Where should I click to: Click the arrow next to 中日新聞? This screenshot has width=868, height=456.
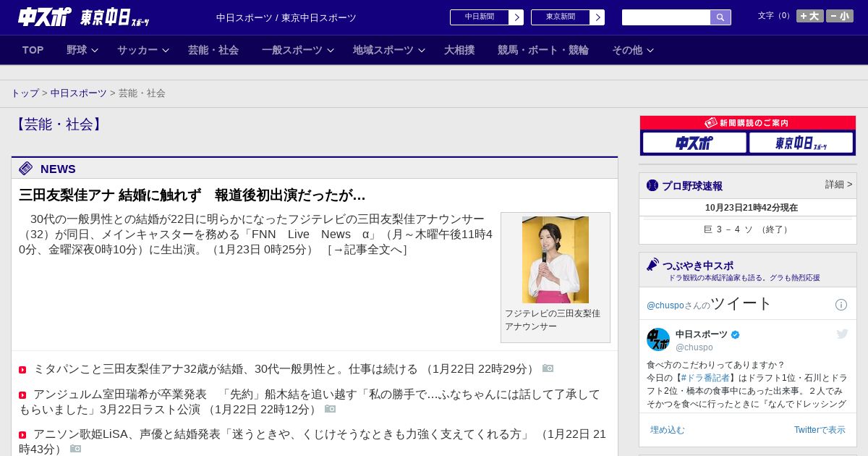point(516,17)
